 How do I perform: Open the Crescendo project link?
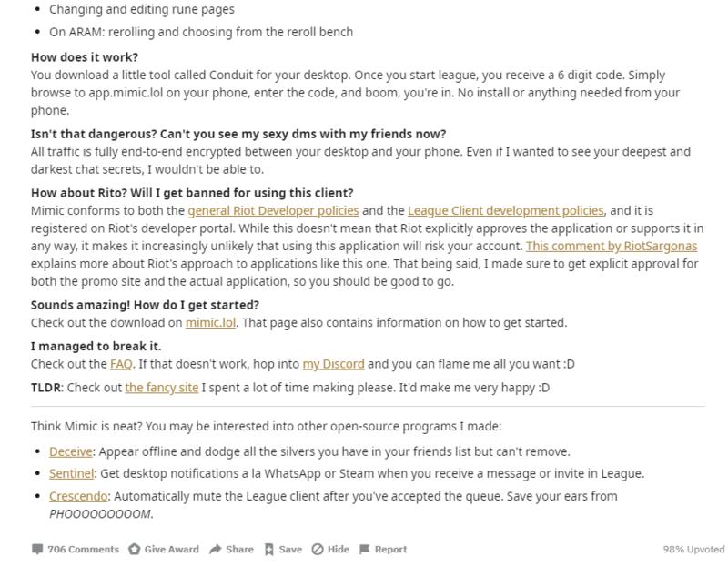point(78,496)
